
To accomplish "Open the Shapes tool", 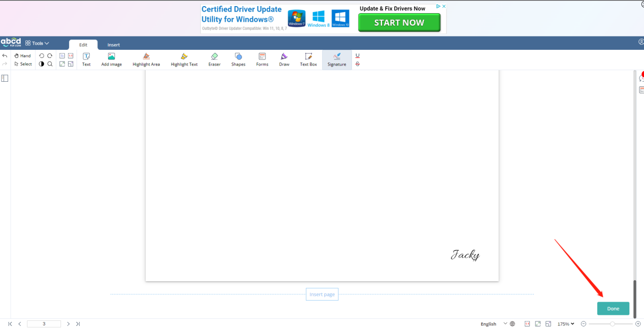I will [239, 60].
